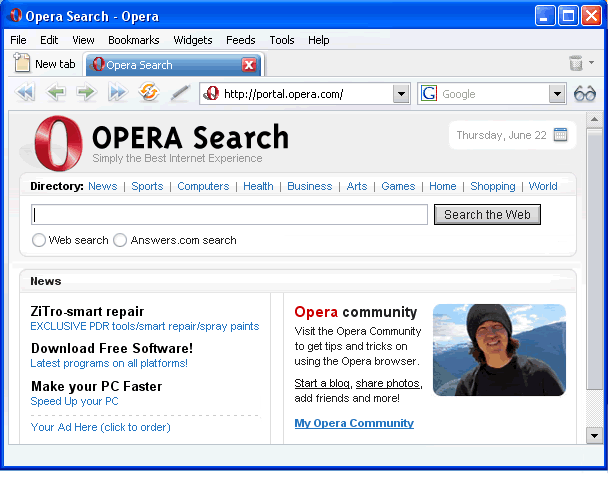This screenshot has width=608, height=478.
Task: Click in the web search text field
Action: click(x=229, y=214)
